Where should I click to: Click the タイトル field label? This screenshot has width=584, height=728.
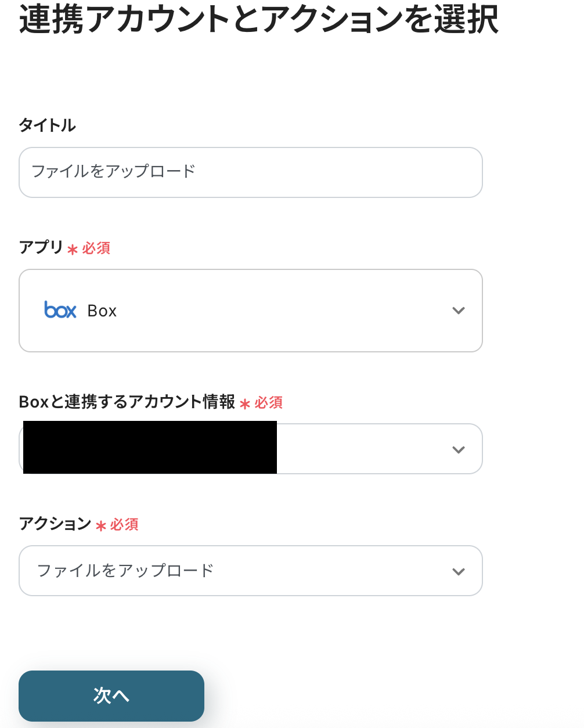48,125
